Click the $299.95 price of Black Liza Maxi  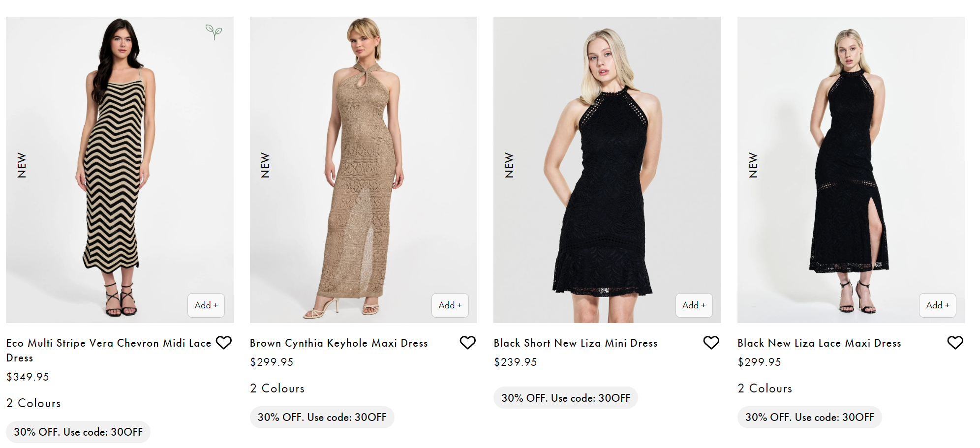coord(759,362)
